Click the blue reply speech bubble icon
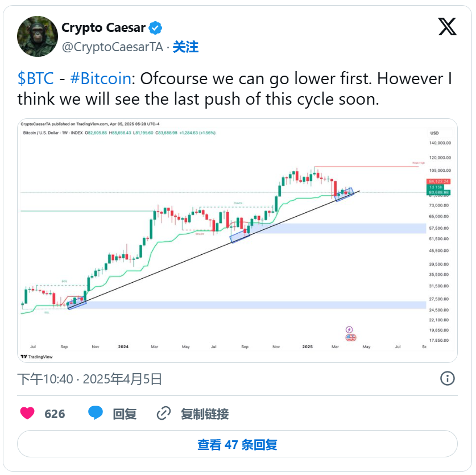 tap(96, 414)
